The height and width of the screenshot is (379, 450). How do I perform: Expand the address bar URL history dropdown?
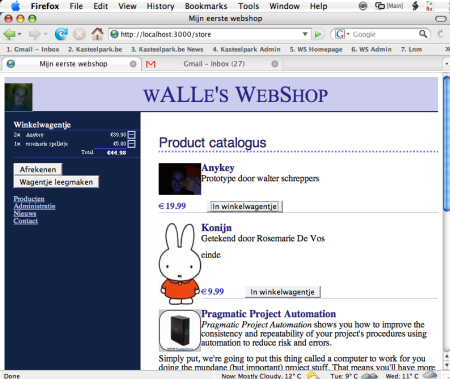pos(305,34)
